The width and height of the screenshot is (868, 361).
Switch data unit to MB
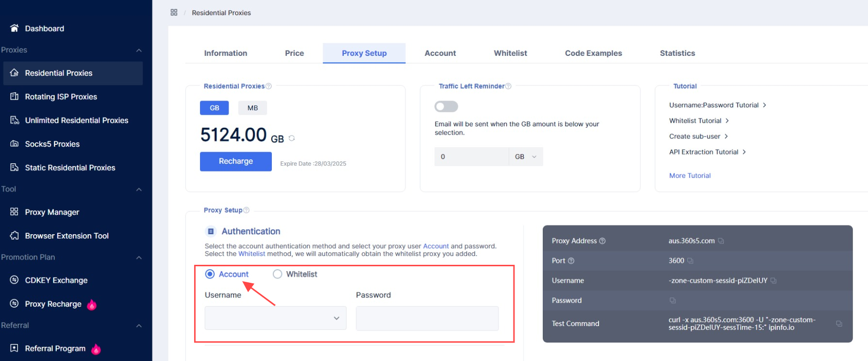click(252, 108)
